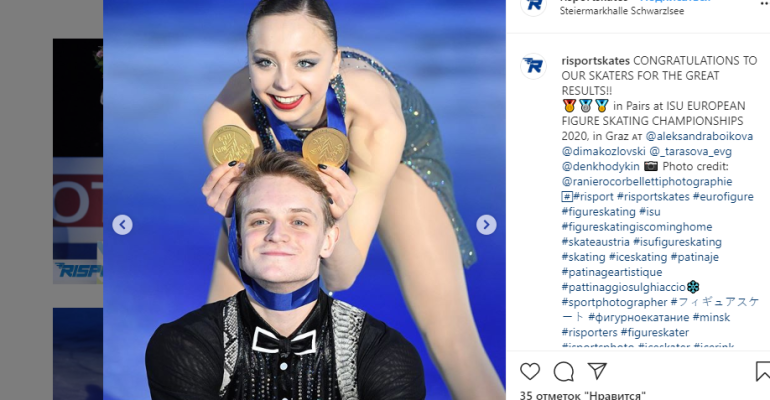Like the post with heart icon
Screen dimensions: 770x400
530,372
